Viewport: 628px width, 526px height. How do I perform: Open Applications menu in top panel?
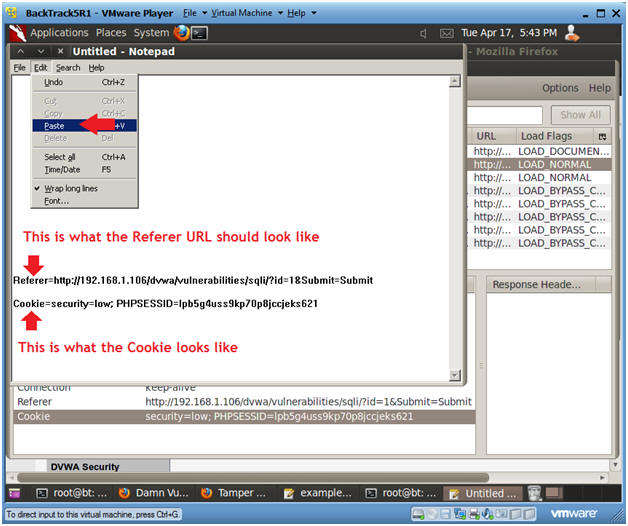pos(59,33)
